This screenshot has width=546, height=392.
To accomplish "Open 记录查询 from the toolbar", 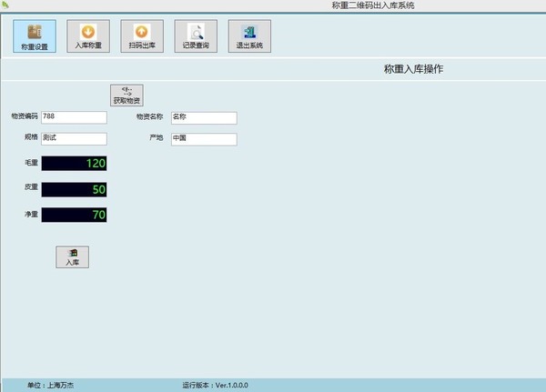I will tap(195, 36).
